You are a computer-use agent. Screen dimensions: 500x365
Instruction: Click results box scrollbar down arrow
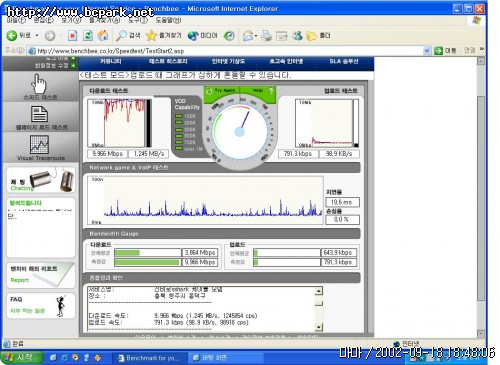(x=319, y=327)
